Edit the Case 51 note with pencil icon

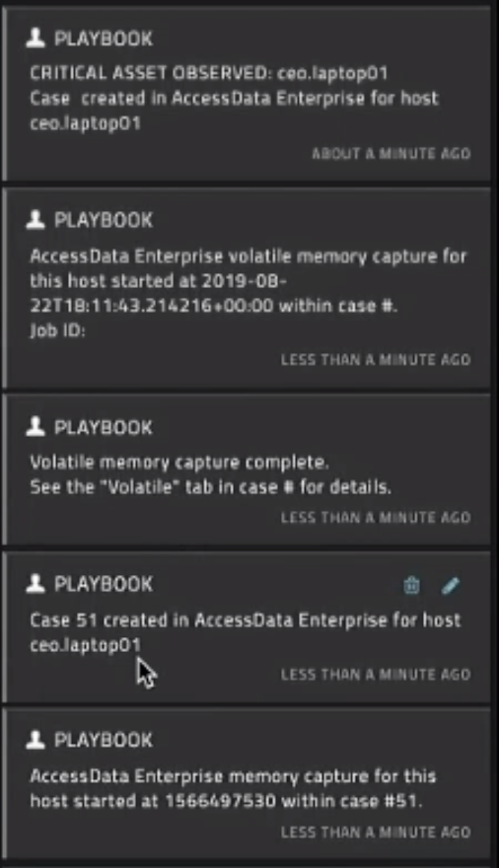(x=451, y=585)
